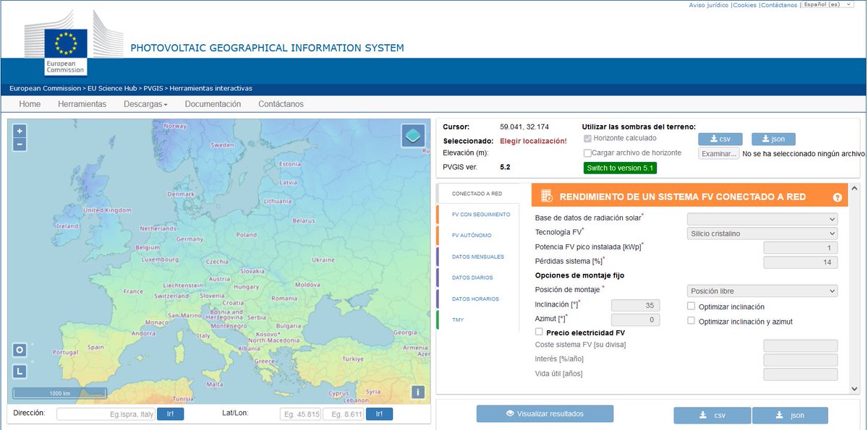
Task: Check Optimizar inclinación
Action: (x=692, y=306)
